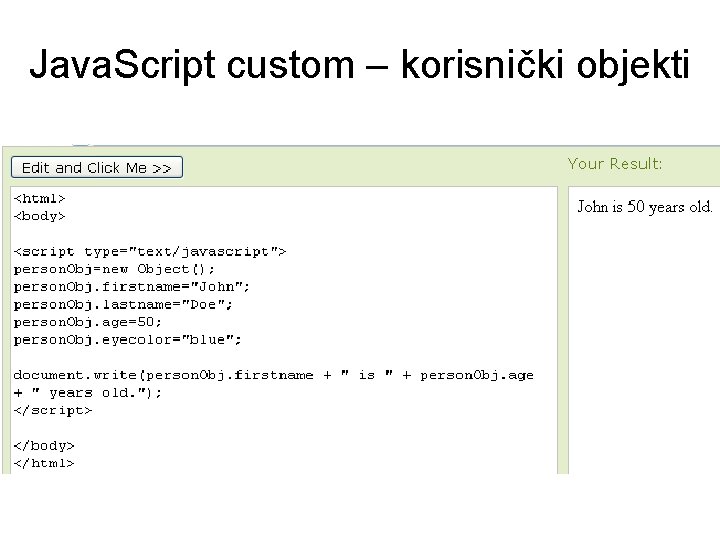Click the closing </html> tag line
The height and width of the screenshot is (540, 720).
click(x=44, y=463)
